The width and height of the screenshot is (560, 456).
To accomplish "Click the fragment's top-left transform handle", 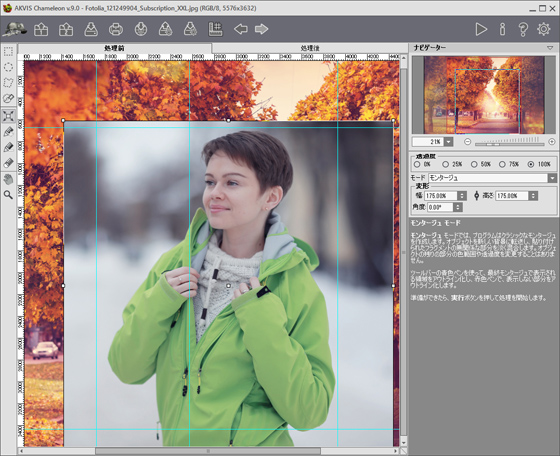I will (64, 121).
